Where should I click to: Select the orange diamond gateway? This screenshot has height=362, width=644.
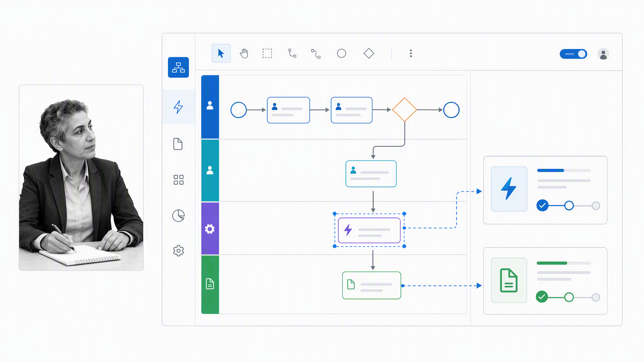405,110
